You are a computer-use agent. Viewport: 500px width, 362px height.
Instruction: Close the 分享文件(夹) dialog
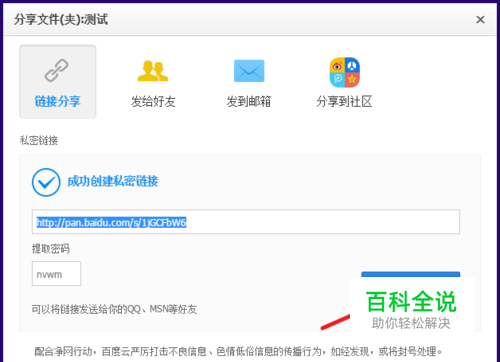click(480, 20)
